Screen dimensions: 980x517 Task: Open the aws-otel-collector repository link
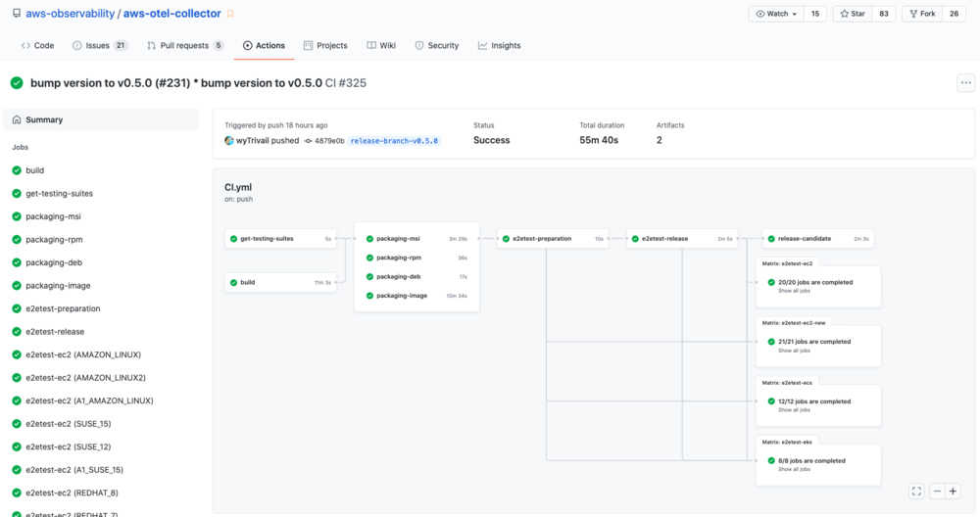(x=171, y=13)
